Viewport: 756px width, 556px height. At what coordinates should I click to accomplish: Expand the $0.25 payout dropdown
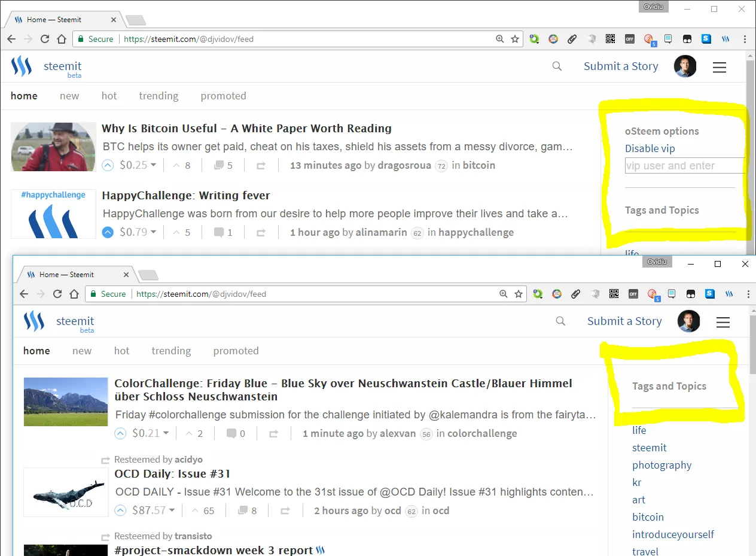153,165
